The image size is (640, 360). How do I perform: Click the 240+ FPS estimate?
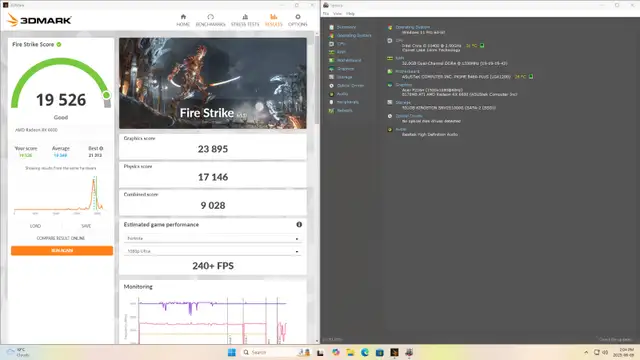213,266
